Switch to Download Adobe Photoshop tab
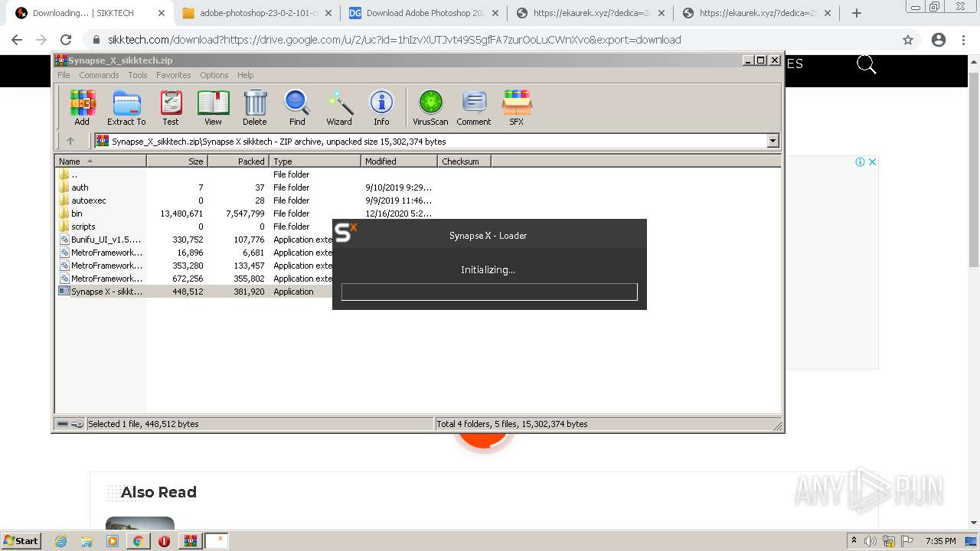The width and height of the screenshot is (980, 551). [423, 13]
